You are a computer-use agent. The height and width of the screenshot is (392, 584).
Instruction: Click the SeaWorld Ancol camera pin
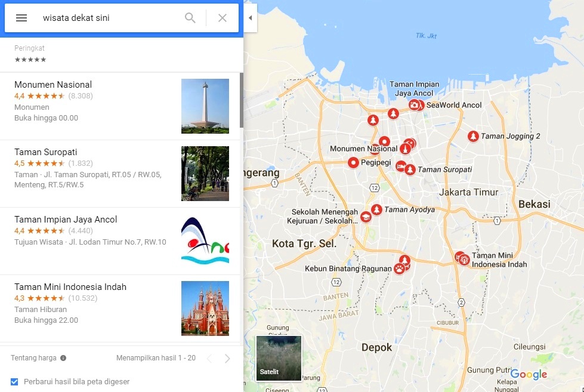pyautogui.click(x=414, y=104)
